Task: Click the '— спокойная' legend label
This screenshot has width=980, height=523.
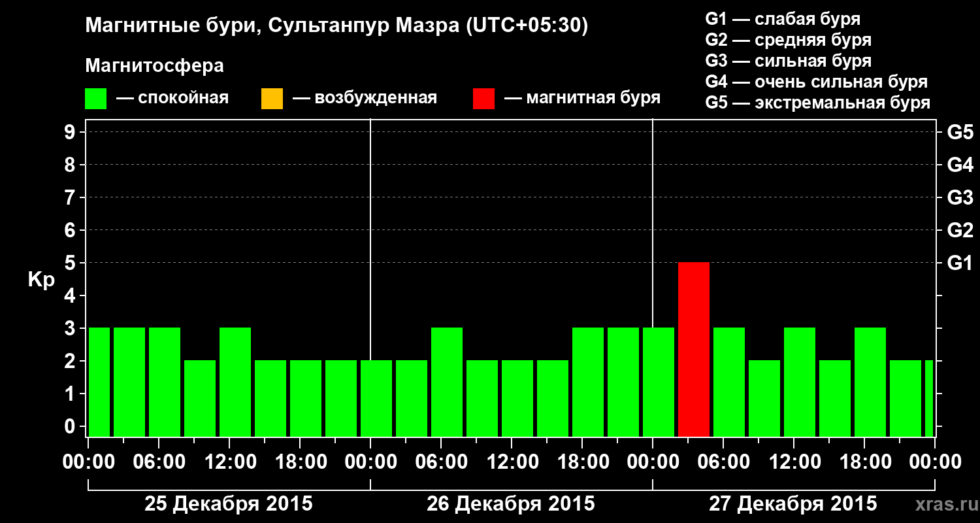Action: point(172,99)
